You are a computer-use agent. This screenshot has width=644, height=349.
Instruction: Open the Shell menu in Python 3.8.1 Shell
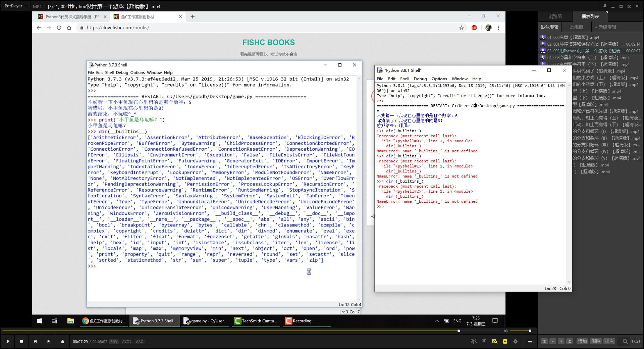click(405, 79)
